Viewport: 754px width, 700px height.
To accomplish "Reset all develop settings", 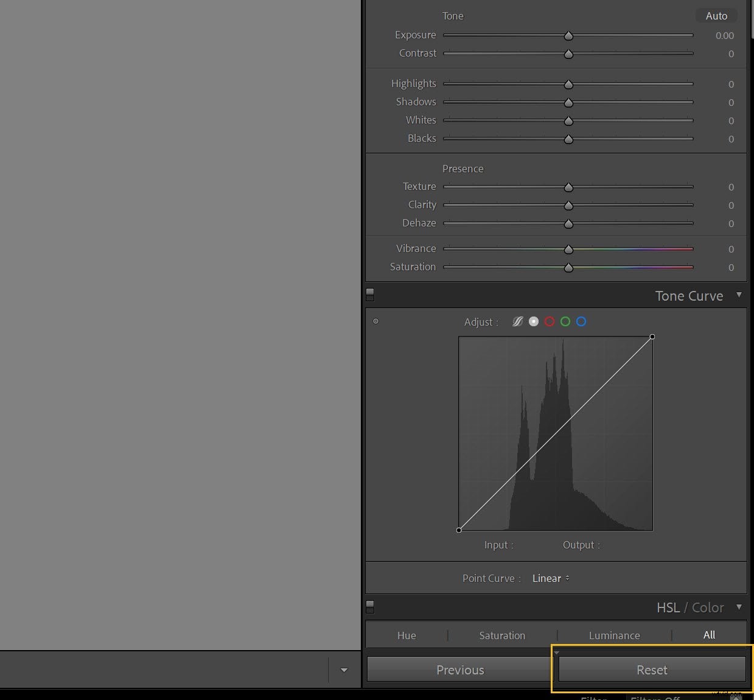I will point(651,670).
